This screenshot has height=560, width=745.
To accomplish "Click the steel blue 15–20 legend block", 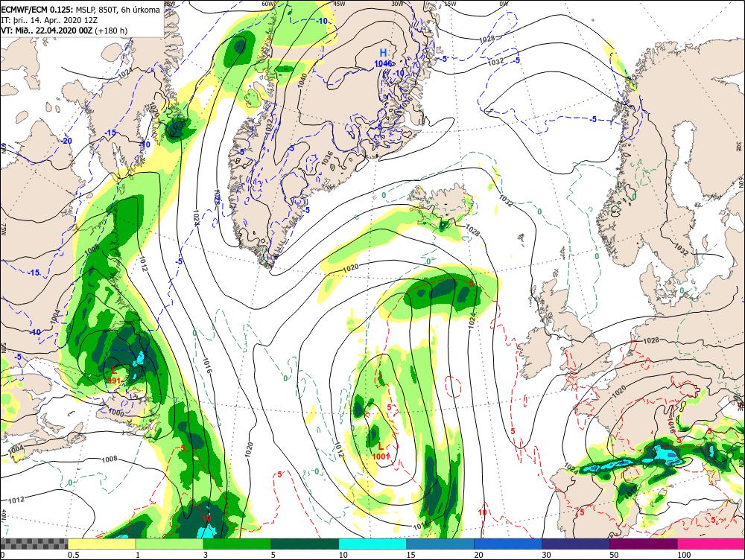I will [440, 544].
